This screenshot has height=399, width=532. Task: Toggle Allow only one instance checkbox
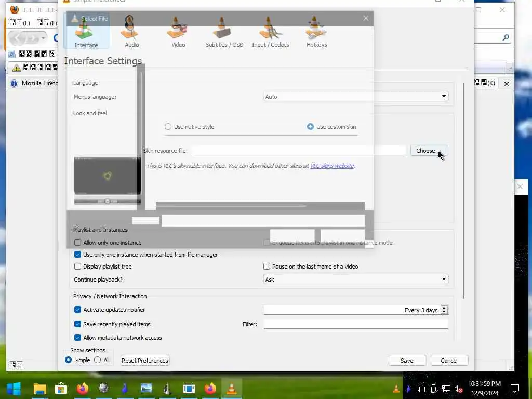coord(78,243)
